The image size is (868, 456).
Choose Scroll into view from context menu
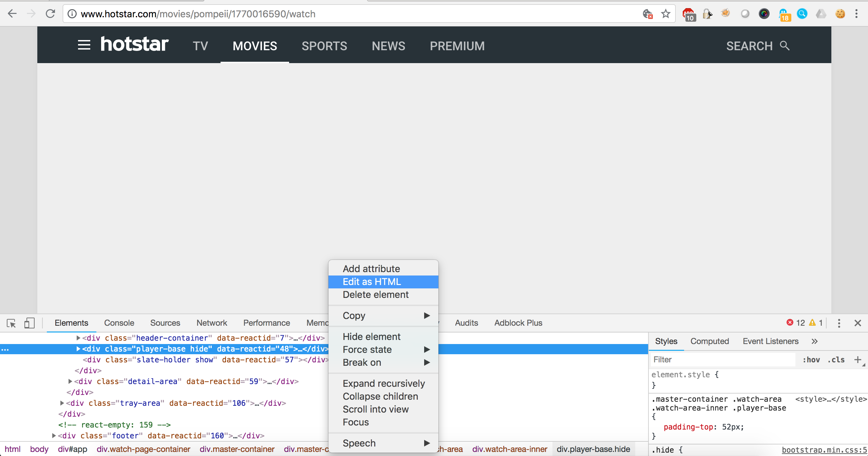click(383, 409)
